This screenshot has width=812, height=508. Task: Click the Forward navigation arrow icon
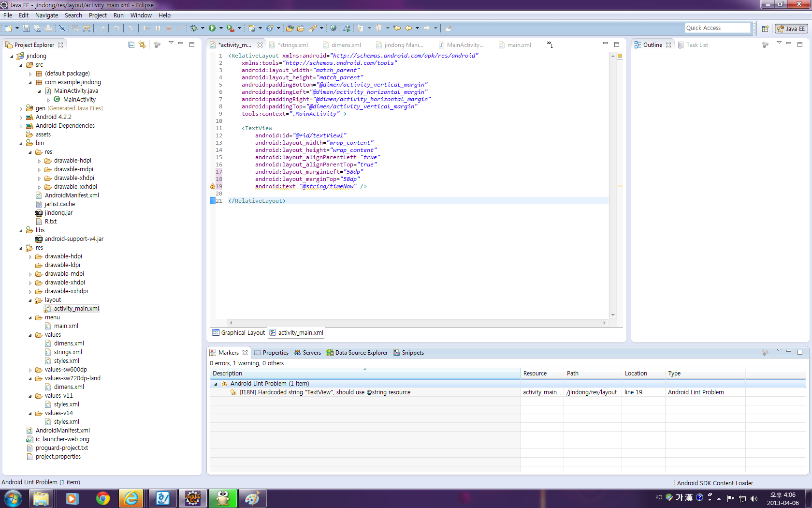[427, 28]
